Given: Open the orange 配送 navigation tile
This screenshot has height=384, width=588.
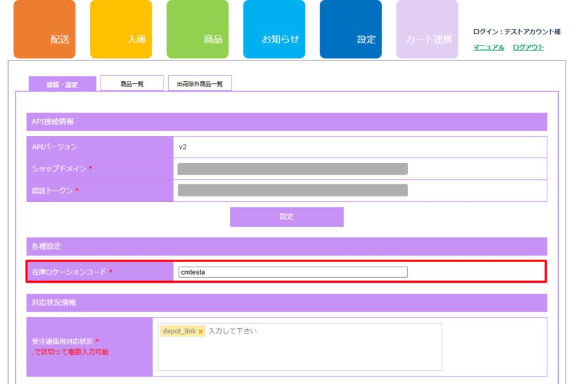Looking at the screenshot, I should tap(44, 29).
